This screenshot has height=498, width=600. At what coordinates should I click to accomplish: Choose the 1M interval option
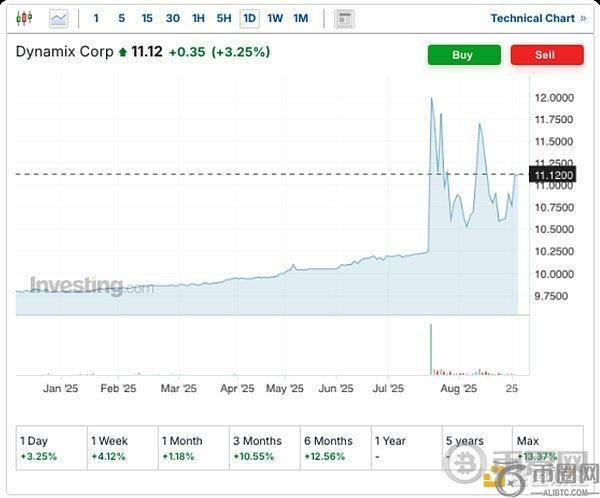pos(301,18)
